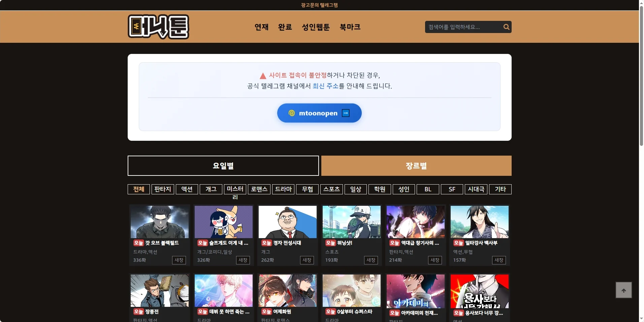Click the scroll-to-top arrow button
This screenshot has height=322, width=644.
(x=623, y=290)
